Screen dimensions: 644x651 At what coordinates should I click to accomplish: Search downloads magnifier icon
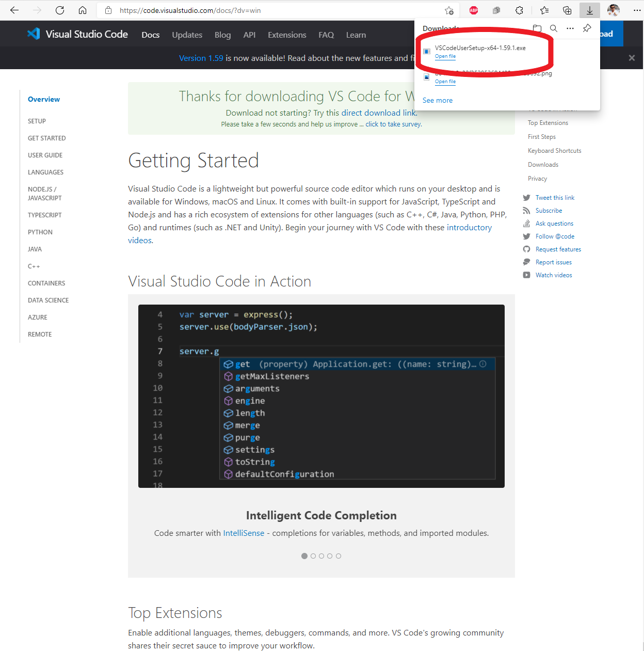click(554, 28)
